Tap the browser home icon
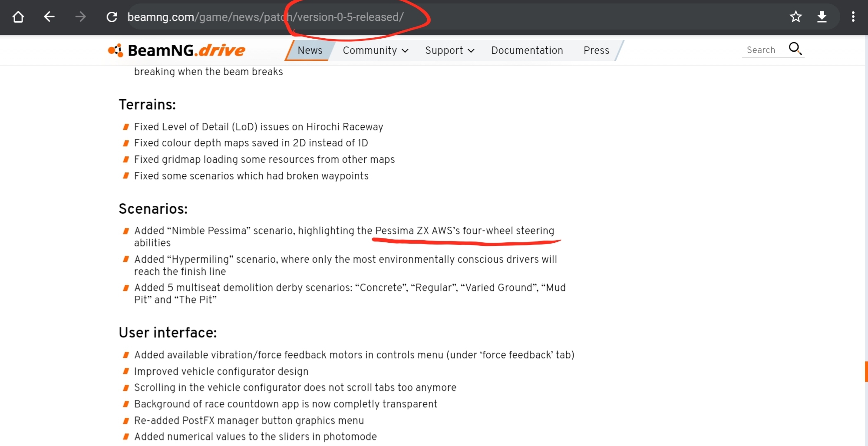The width and height of the screenshot is (868, 446). [18, 17]
